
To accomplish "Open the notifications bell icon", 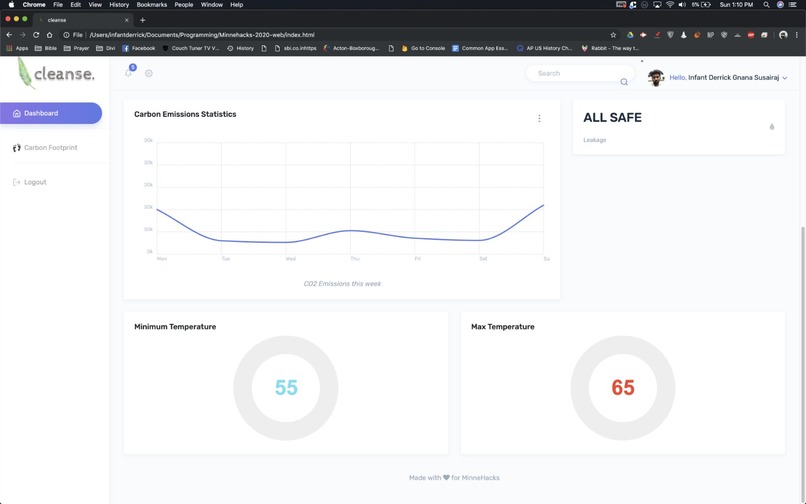I will click(x=129, y=73).
